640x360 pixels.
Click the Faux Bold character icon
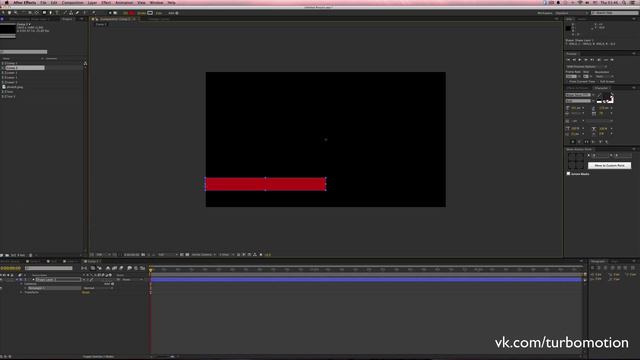[x=573, y=142]
